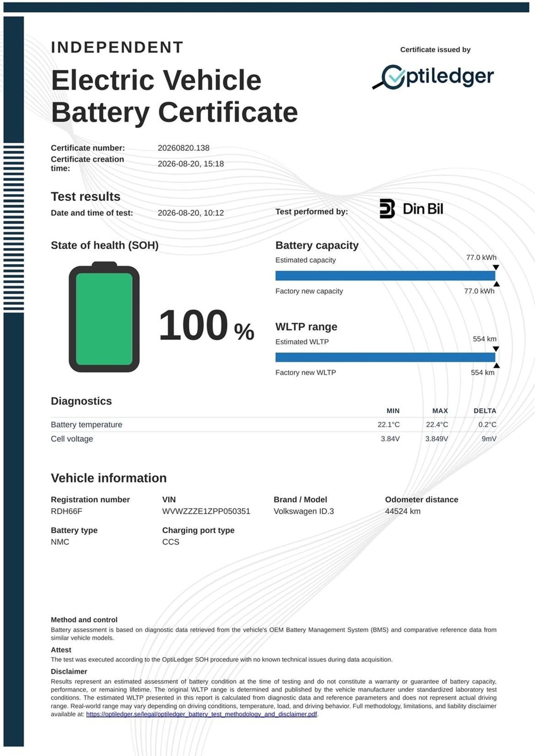The width and height of the screenshot is (535, 756).
Task: Click the Disclaimer heading
Action: (x=69, y=671)
